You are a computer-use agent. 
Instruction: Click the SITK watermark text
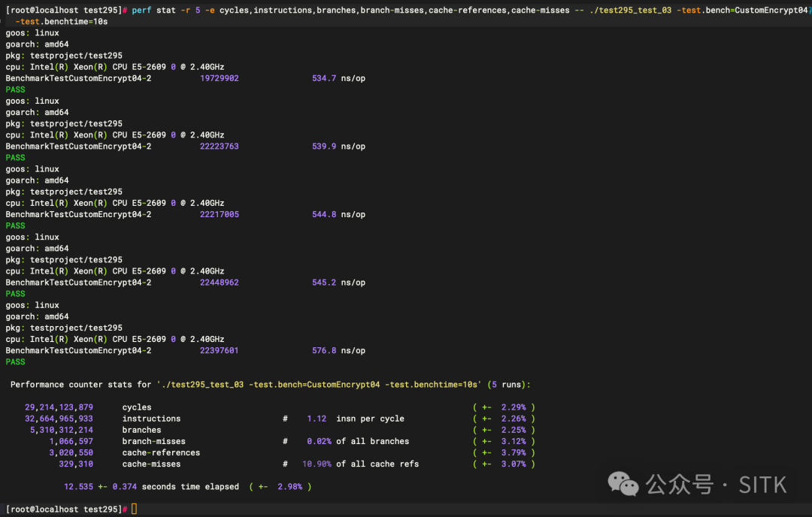click(764, 484)
